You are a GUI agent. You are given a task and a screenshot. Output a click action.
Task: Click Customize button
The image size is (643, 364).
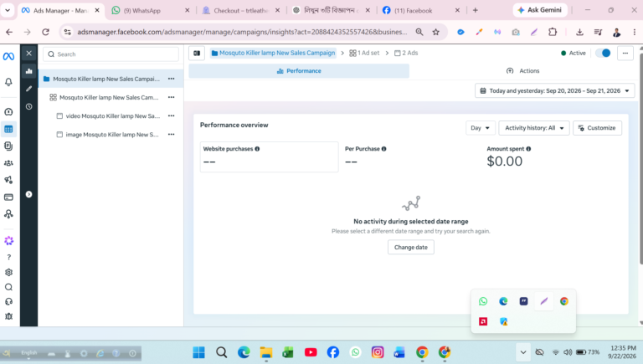pyautogui.click(x=597, y=128)
